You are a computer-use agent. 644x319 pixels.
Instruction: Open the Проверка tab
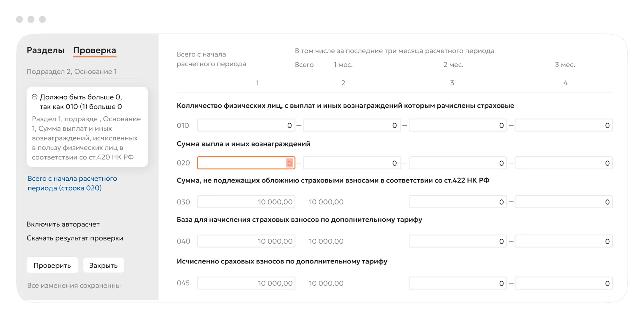click(x=94, y=50)
